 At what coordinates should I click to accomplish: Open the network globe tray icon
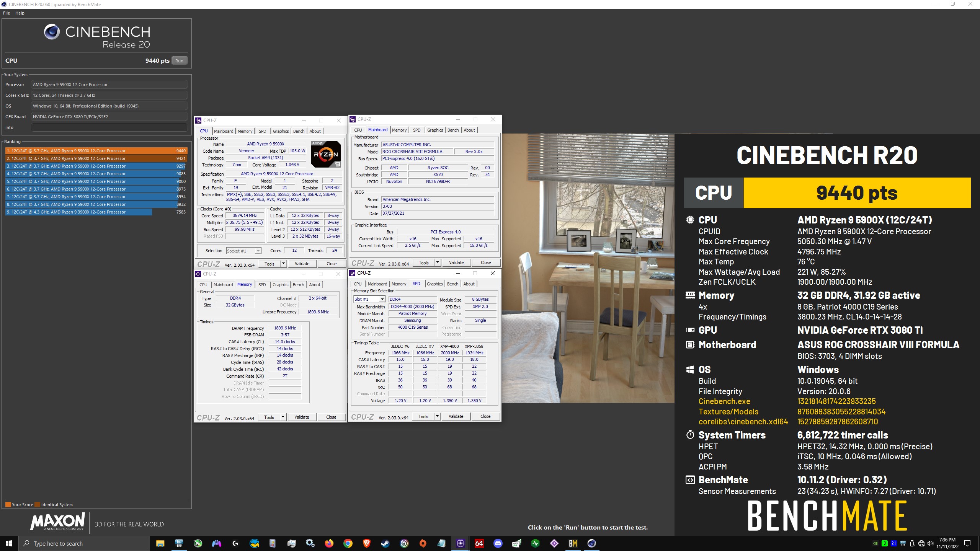click(921, 543)
